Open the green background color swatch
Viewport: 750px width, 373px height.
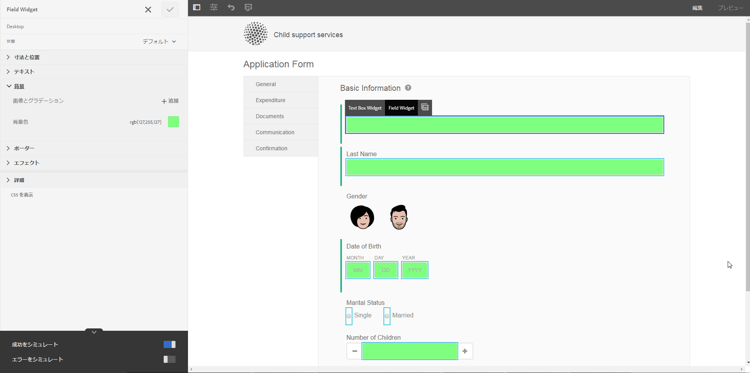173,122
